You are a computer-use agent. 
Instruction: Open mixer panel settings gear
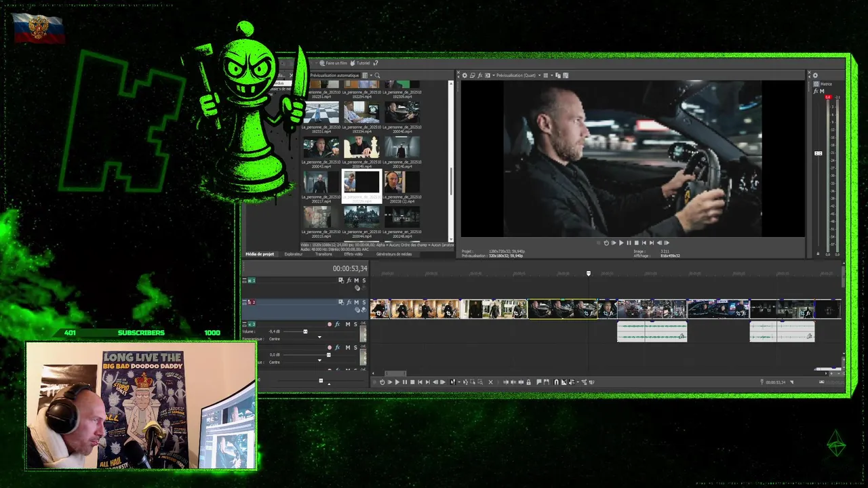tap(815, 75)
